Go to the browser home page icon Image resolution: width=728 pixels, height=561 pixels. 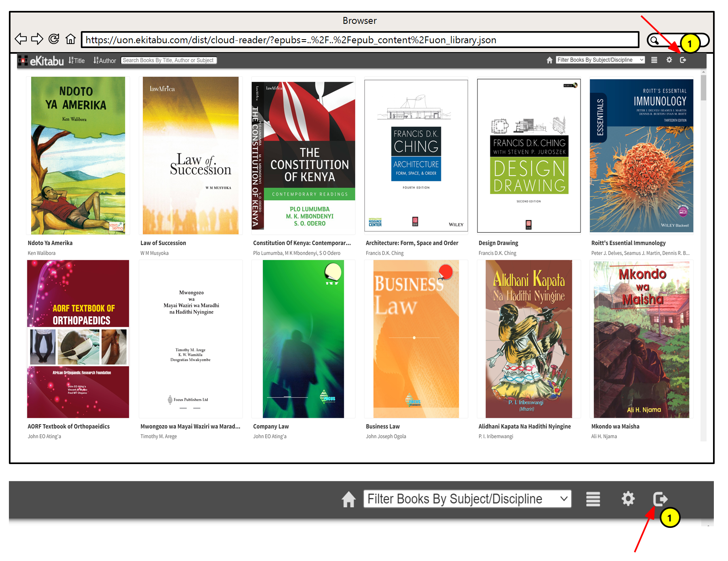[71, 39]
